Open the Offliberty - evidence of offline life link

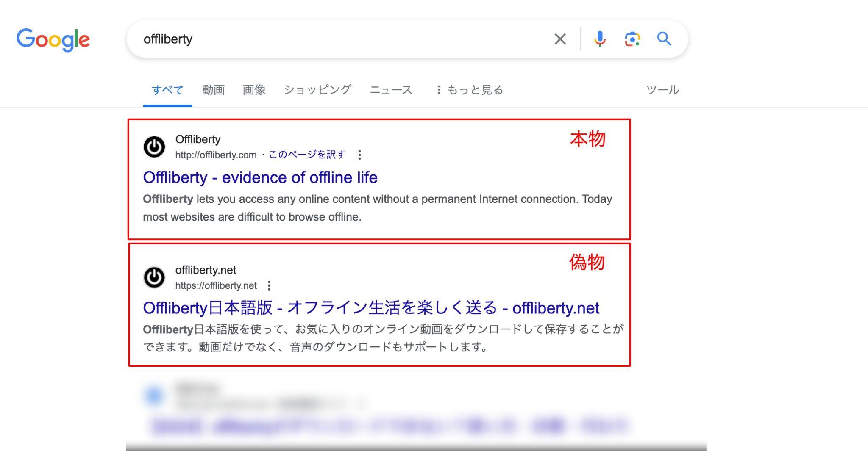pyautogui.click(x=260, y=177)
